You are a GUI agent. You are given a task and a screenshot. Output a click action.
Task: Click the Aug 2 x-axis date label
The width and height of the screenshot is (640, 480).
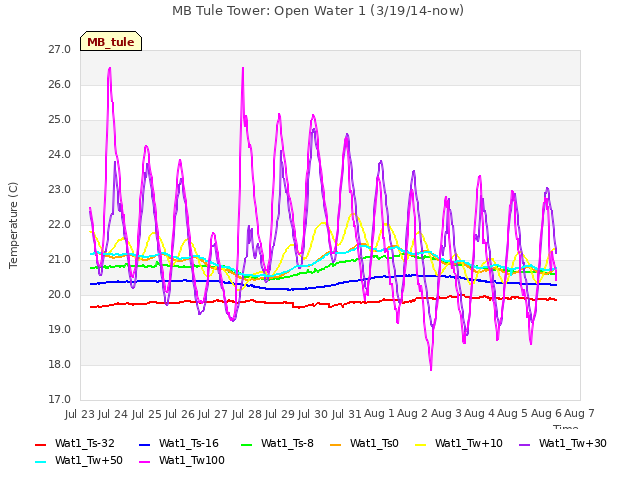pyautogui.click(x=413, y=414)
